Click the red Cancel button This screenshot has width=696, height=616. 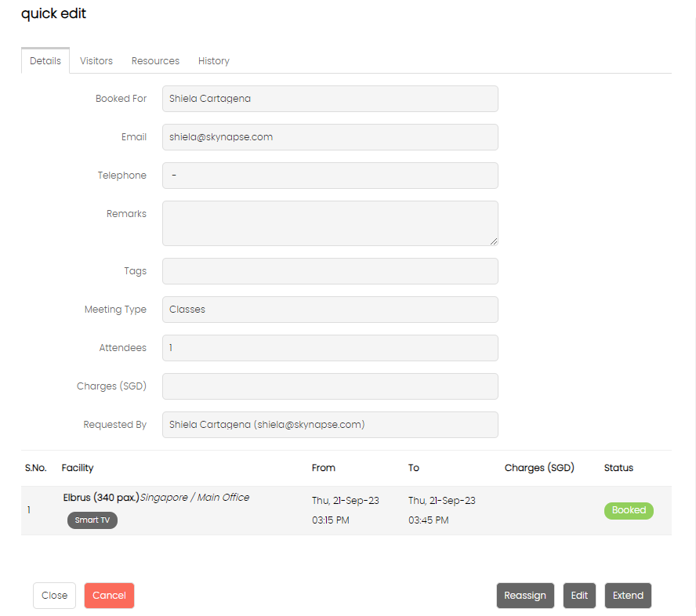tap(109, 596)
